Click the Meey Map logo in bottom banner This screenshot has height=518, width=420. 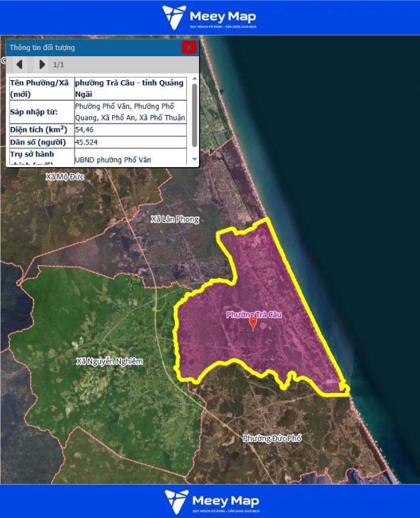(210, 501)
